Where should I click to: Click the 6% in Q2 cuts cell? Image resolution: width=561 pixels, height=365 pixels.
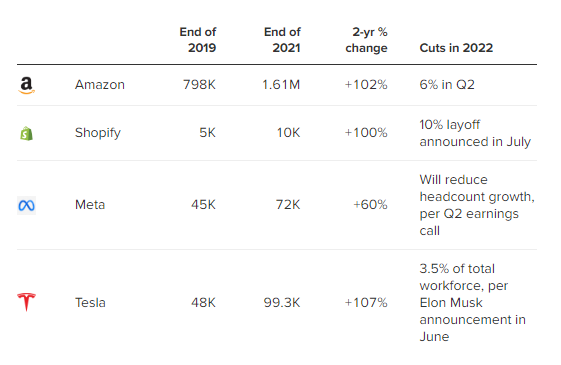(x=447, y=85)
